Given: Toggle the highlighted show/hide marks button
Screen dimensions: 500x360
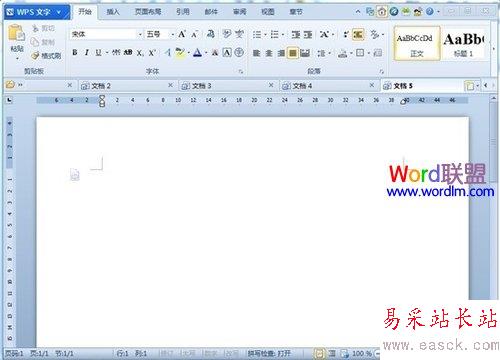Looking at the screenshot, I should tap(358, 34).
